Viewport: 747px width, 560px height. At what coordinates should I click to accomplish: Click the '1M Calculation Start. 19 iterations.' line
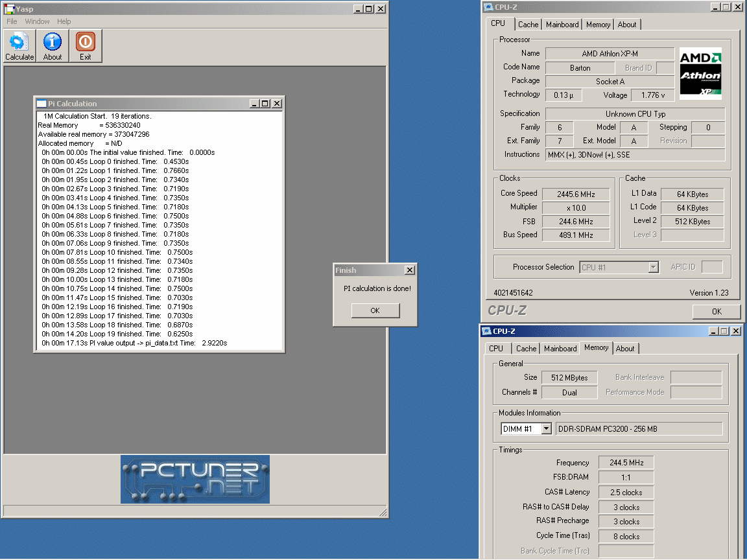click(x=97, y=116)
